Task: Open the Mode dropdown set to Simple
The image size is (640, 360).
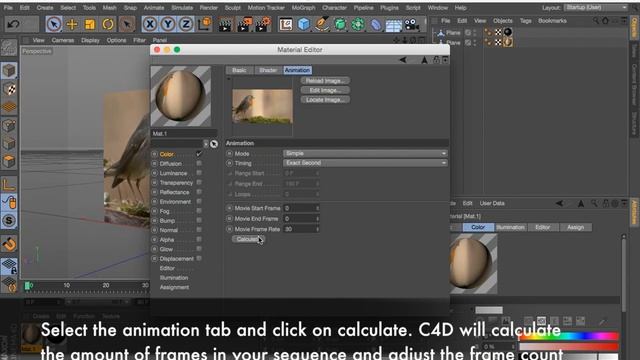Action: tap(365, 153)
